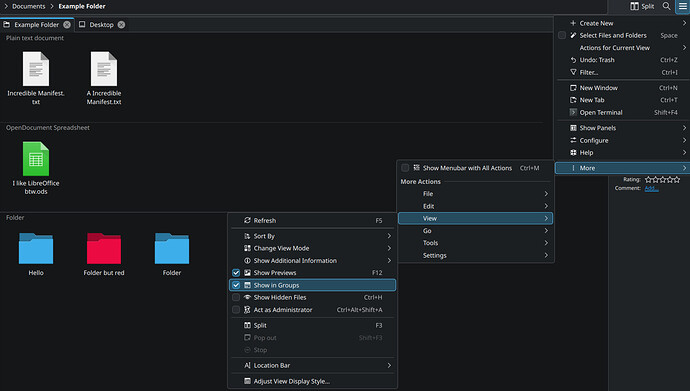Select the Incredible Manifest.txt file icon

click(36, 69)
